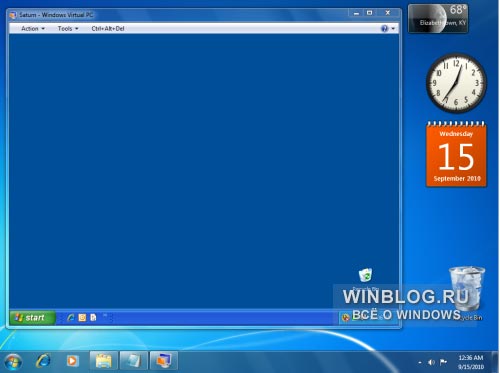Open Windows Explorer folder on the taskbar
Viewport: 500px width, 373px height.
point(104,361)
